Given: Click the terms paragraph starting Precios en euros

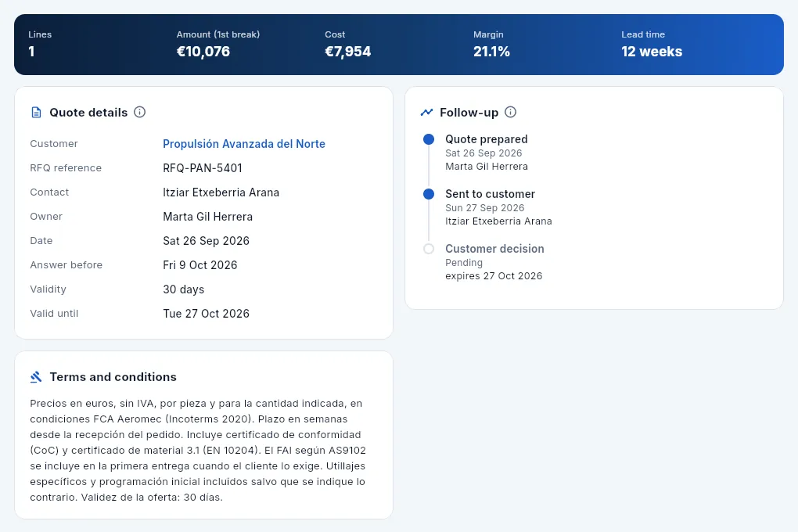Looking at the screenshot, I should point(198,451).
